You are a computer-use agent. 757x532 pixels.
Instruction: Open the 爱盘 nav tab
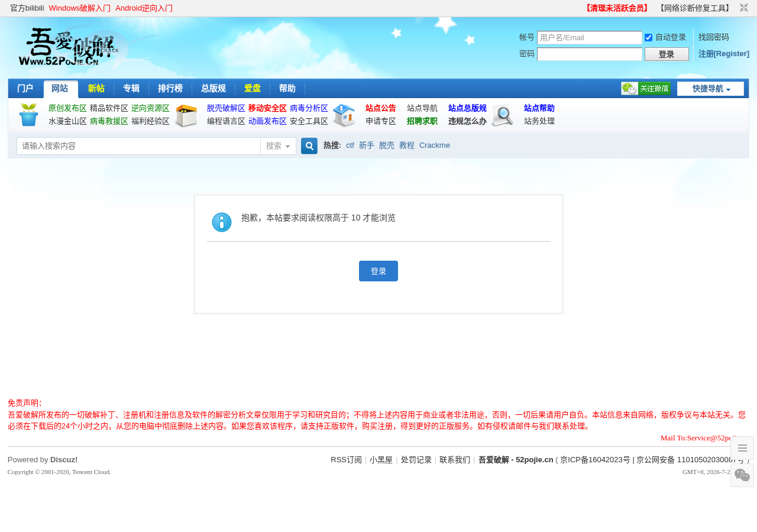tap(253, 89)
